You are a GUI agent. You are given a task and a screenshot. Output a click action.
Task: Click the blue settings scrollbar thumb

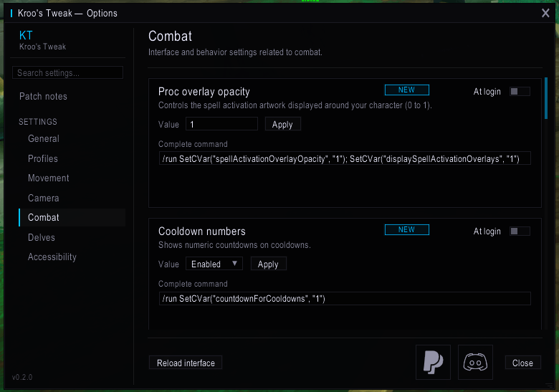pyautogui.click(x=546, y=98)
